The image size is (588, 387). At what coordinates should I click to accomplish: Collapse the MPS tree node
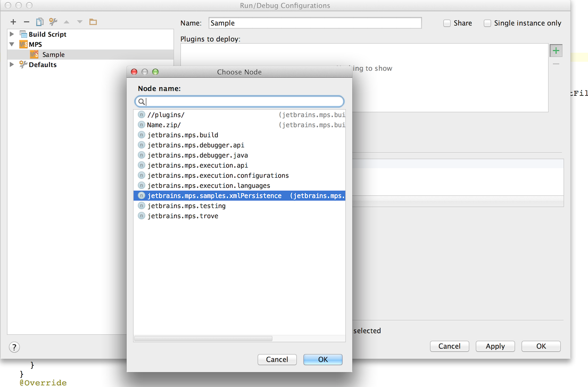(12, 44)
